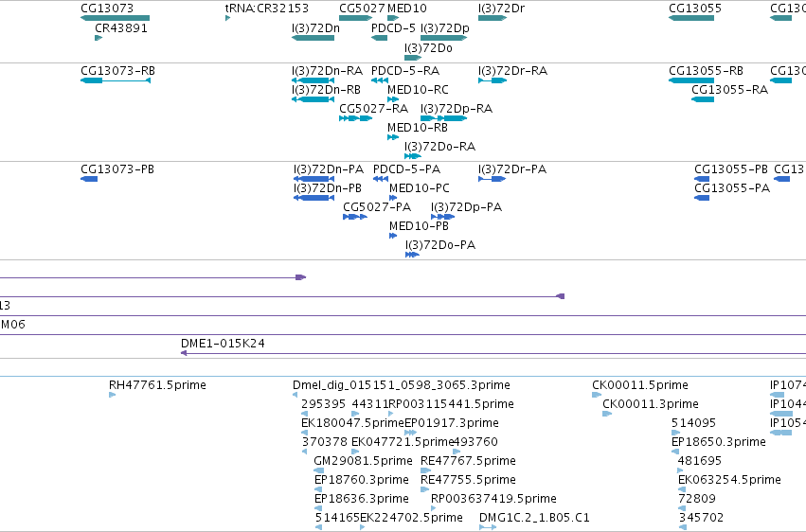The height and width of the screenshot is (532, 806).
Task: Select EST EP18650.3prime
Action: point(675,452)
